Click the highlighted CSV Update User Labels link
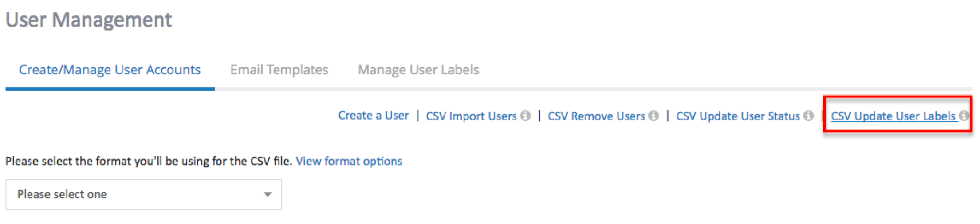This screenshot has height=224, width=980. pos(893,116)
